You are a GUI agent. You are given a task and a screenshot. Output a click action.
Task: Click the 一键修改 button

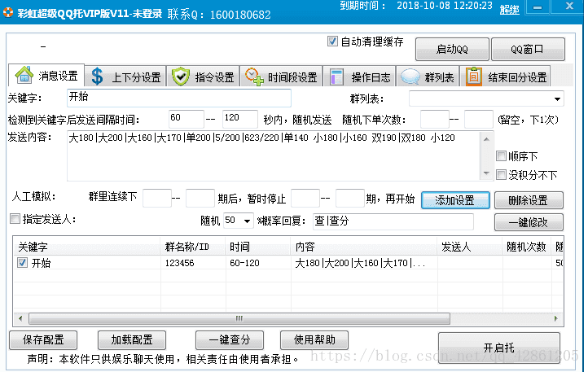pos(529,222)
